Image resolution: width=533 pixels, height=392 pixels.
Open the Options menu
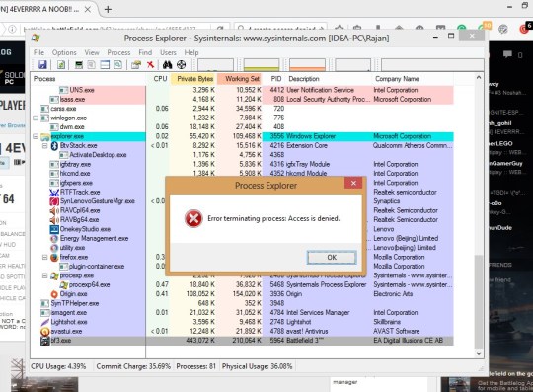(x=64, y=52)
